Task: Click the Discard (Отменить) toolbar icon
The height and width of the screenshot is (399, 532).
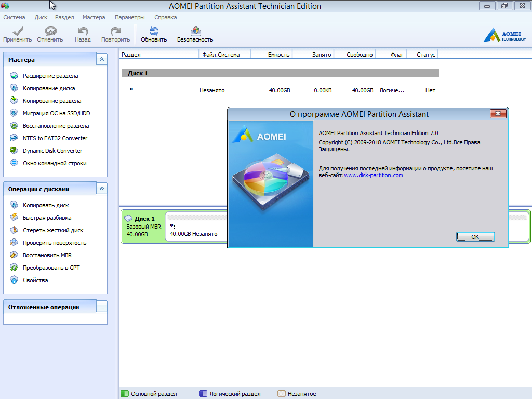Action: (50, 31)
